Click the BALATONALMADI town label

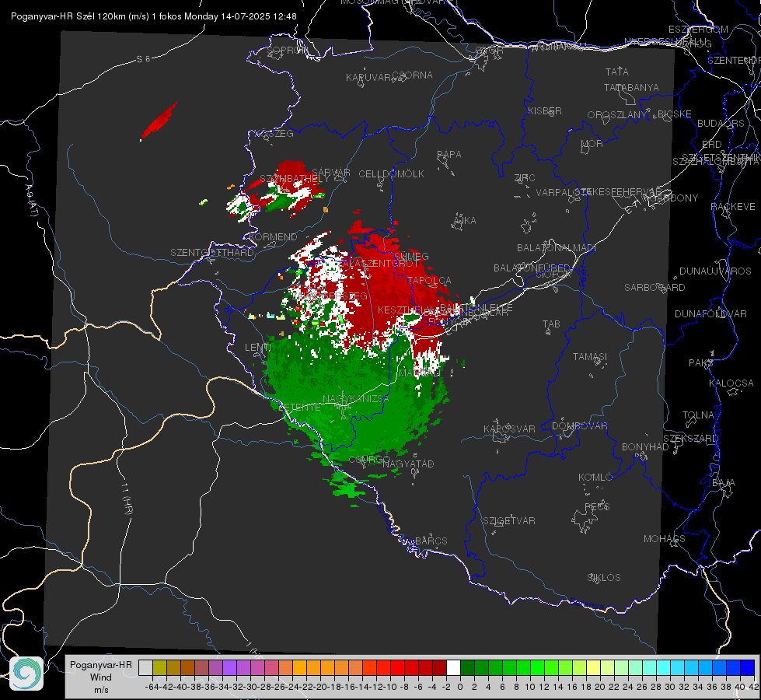pyautogui.click(x=557, y=248)
